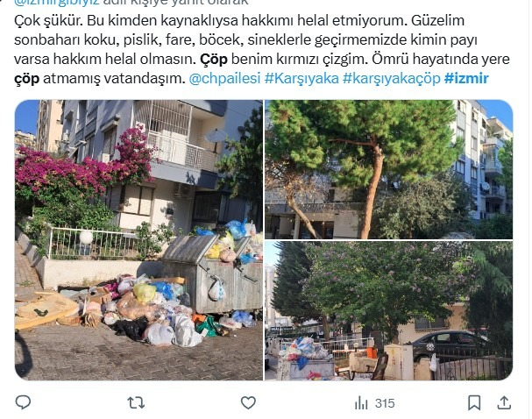Image resolution: width=532 pixels, height=419 pixels.
Task: Bookmark this tweet
Action: pos(474,402)
